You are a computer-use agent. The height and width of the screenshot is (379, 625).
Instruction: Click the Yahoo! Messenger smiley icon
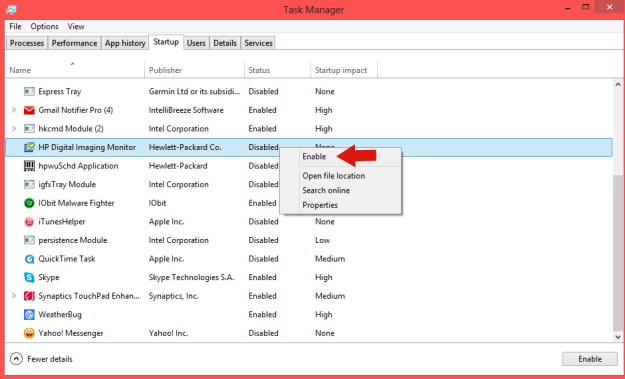coord(29,333)
